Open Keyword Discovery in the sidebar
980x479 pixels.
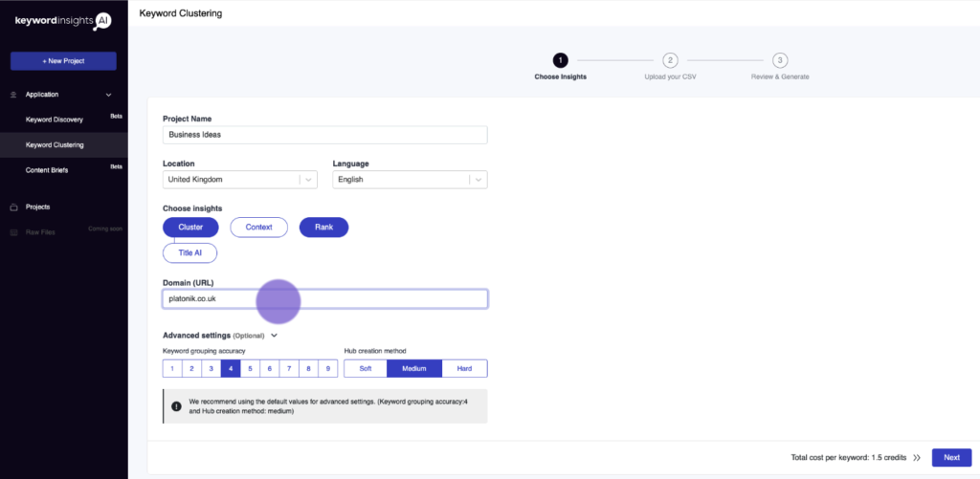55,120
